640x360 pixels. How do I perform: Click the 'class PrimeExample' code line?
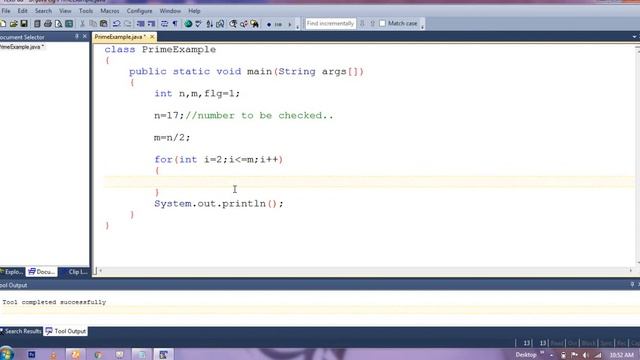tap(160, 49)
